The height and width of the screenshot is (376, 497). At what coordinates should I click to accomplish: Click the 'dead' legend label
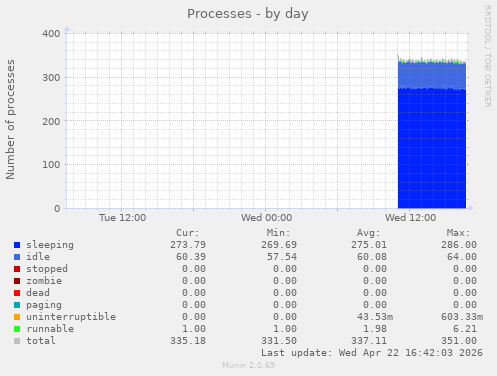tap(38, 293)
